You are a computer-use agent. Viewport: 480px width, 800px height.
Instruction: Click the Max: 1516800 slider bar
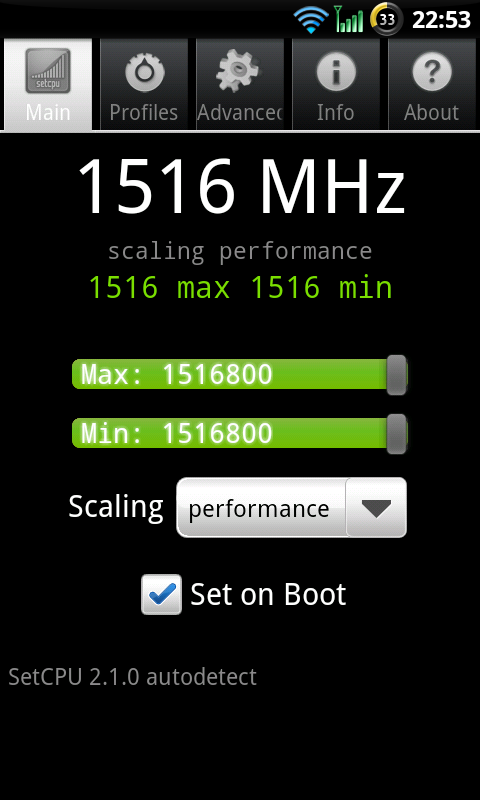[x=240, y=374]
